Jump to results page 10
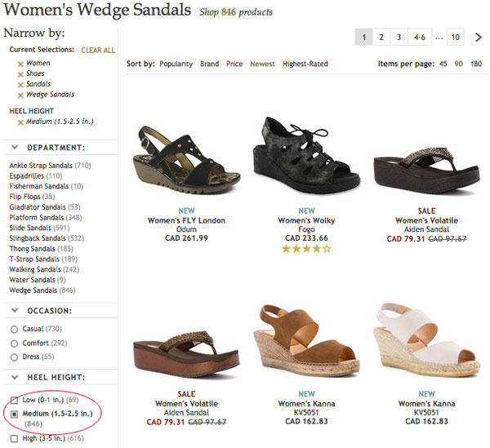This screenshot has height=448, width=490. point(456,37)
